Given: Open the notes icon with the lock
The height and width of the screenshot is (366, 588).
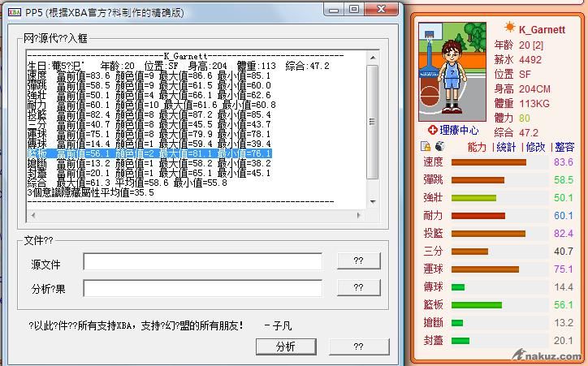Looking at the screenshot, I should pos(426,146).
